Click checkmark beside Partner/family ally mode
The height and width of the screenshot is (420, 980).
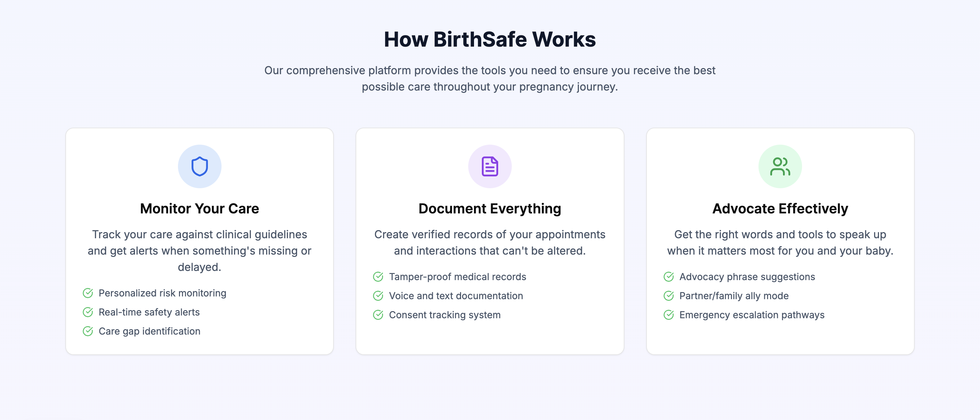[668, 295]
